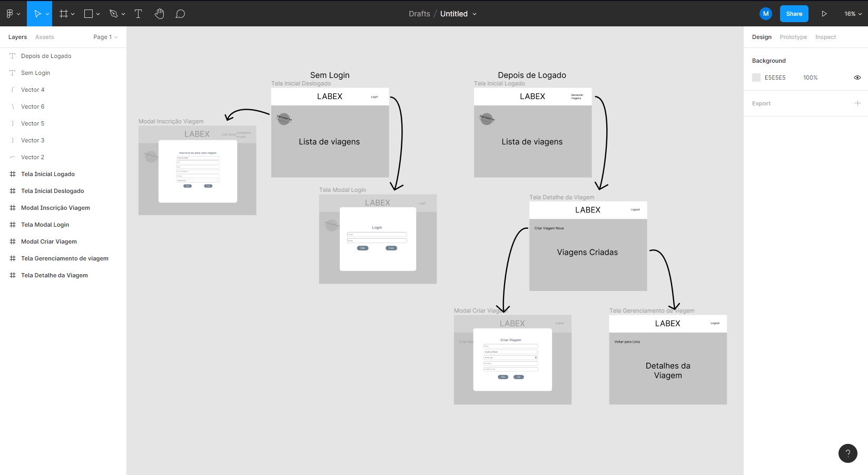Select the Hand tool
This screenshot has height=475, width=868.
tap(160, 14)
